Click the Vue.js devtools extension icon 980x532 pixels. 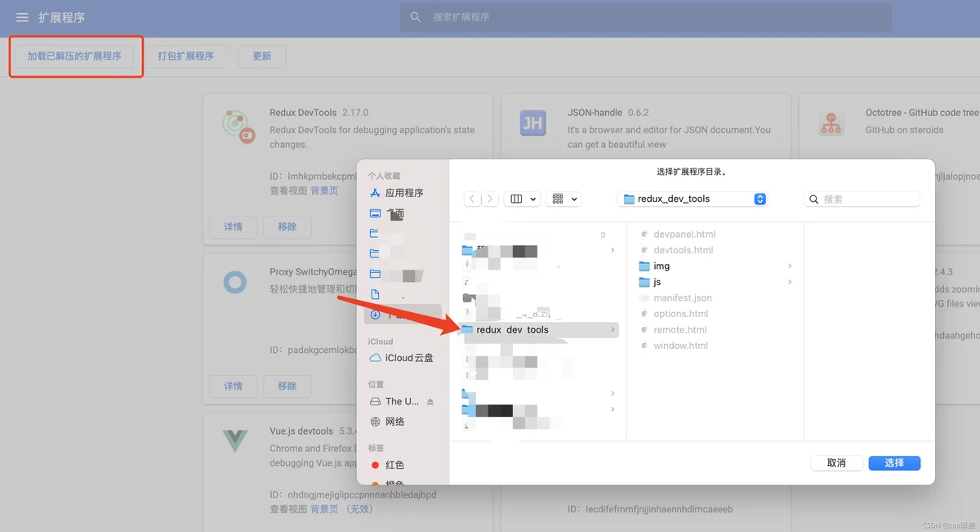[235, 441]
